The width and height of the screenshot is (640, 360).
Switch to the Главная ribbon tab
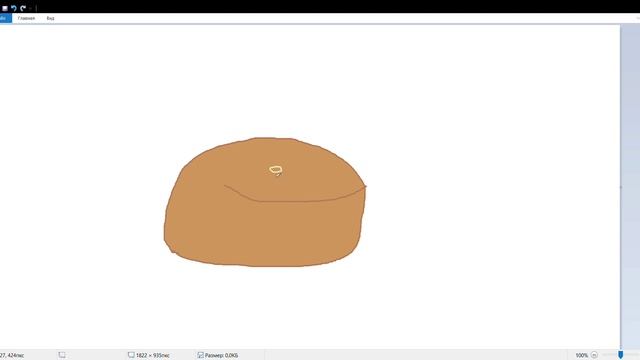(x=26, y=18)
